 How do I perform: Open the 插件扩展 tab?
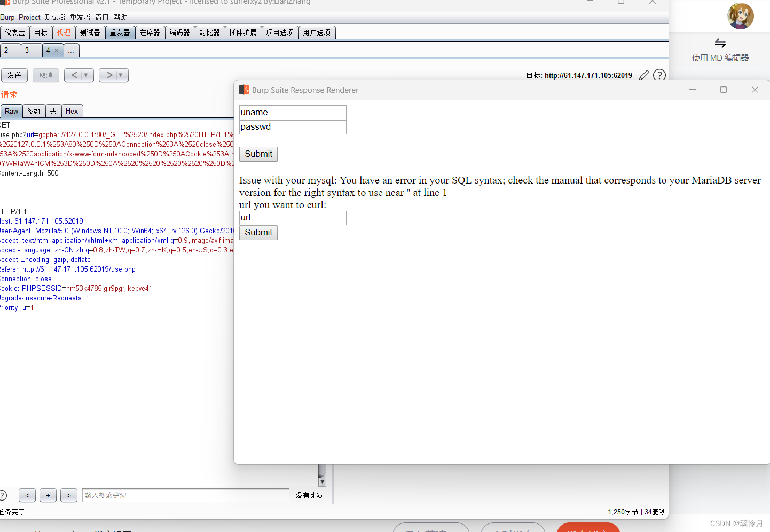click(x=243, y=33)
